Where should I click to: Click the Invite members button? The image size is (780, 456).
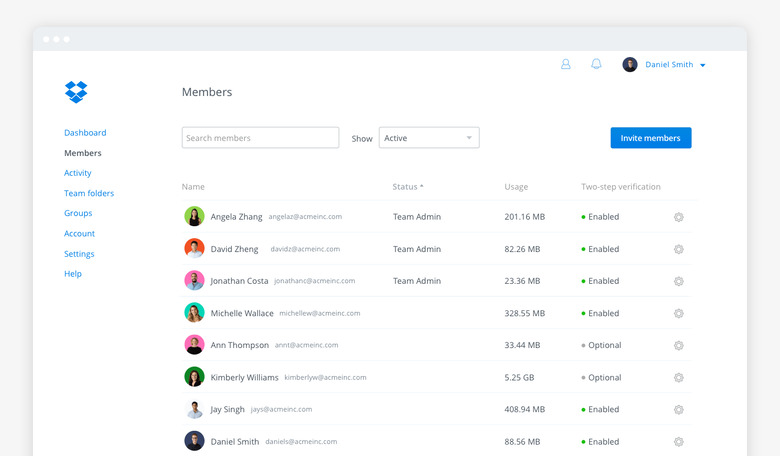click(x=651, y=138)
